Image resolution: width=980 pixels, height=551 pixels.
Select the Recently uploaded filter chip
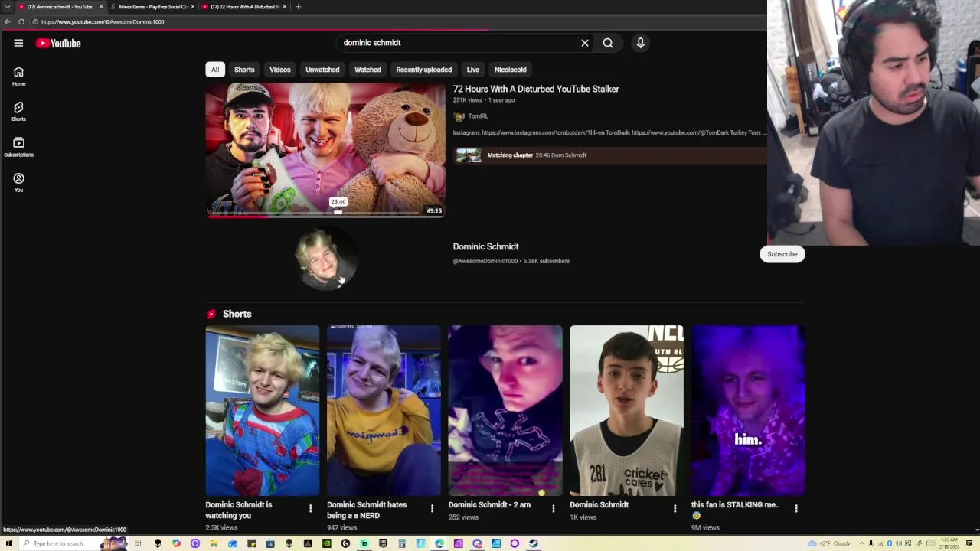(x=423, y=70)
